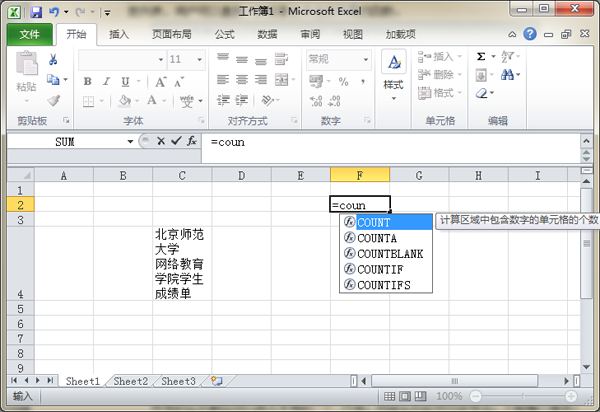600x412 pixels.
Task: Switch to Sheet2 tab
Action: 130,381
